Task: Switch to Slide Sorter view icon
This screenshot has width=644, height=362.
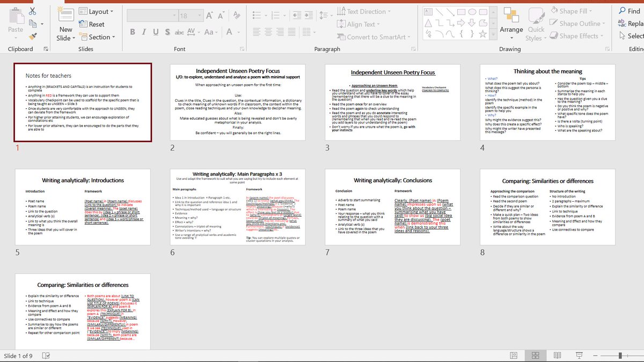Action: pyautogui.click(x=535, y=355)
